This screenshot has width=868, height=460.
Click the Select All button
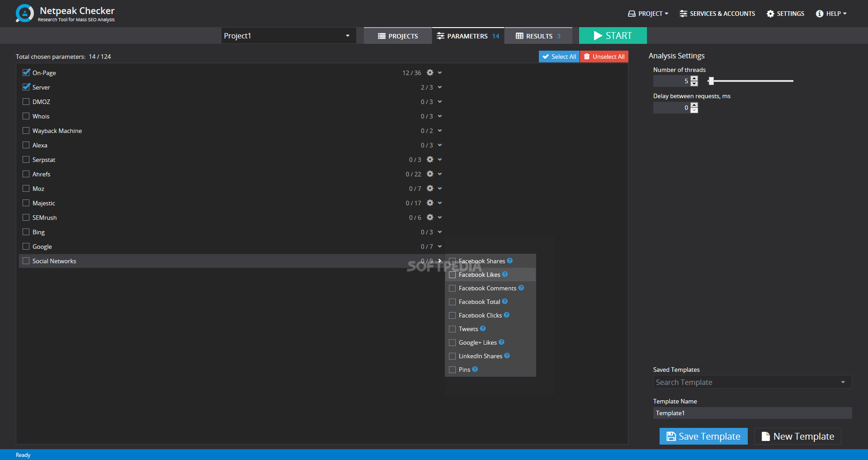click(x=559, y=57)
